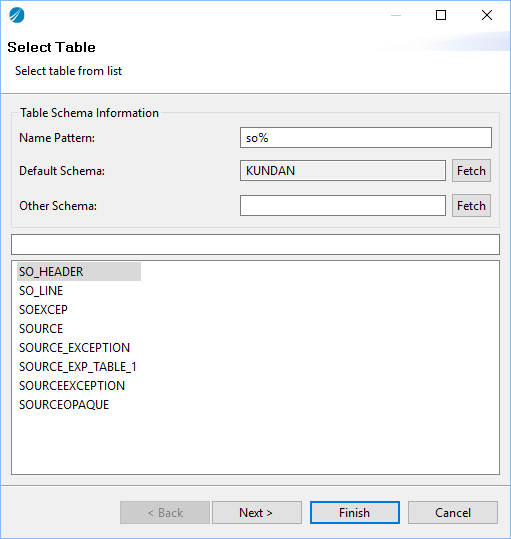Screen dimensions: 511x539
Task: Close the Select Table dialog
Action: (x=487, y=15)
